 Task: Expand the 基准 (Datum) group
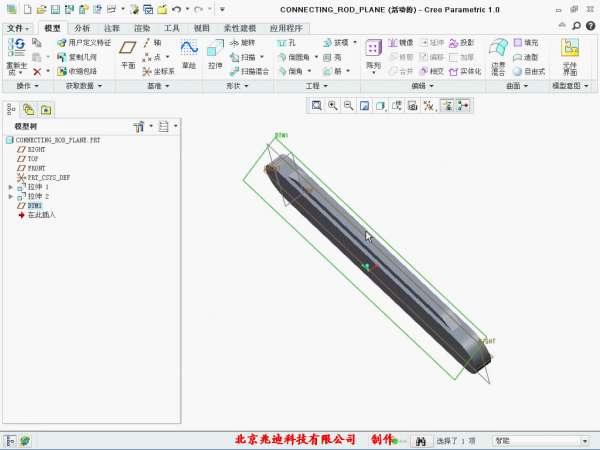(x=158, y=86)
